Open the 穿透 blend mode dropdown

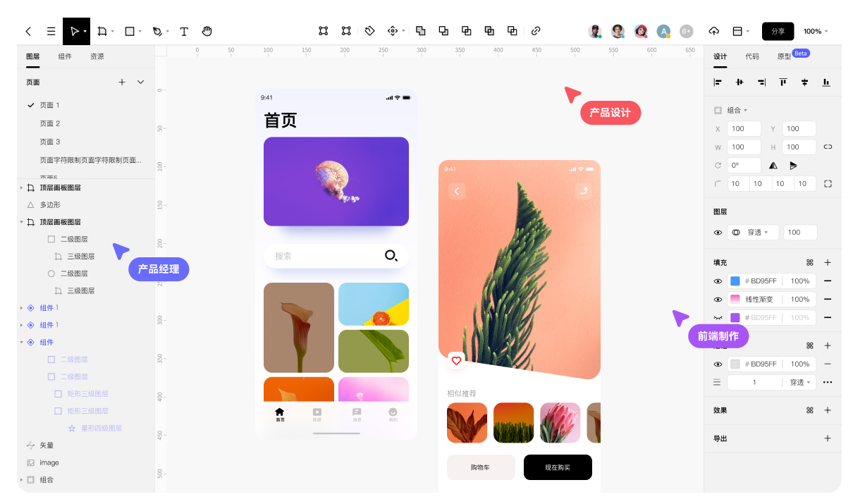click(754, 232)
